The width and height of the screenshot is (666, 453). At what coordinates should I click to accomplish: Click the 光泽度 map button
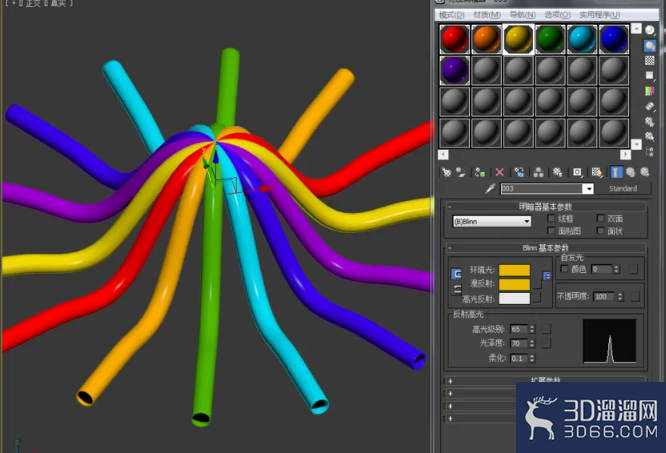tap(547, 343)
